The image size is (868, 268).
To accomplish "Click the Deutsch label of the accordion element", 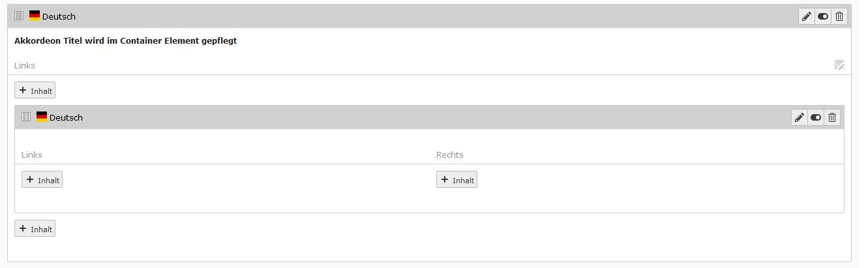I will coord(59,16).
